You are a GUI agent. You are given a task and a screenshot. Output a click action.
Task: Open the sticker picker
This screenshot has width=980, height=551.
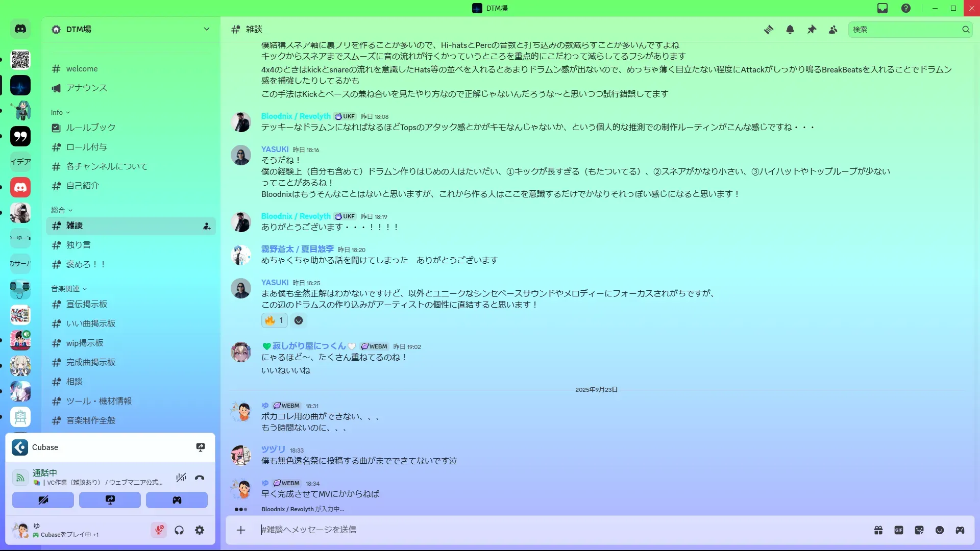tap(919, 530)
